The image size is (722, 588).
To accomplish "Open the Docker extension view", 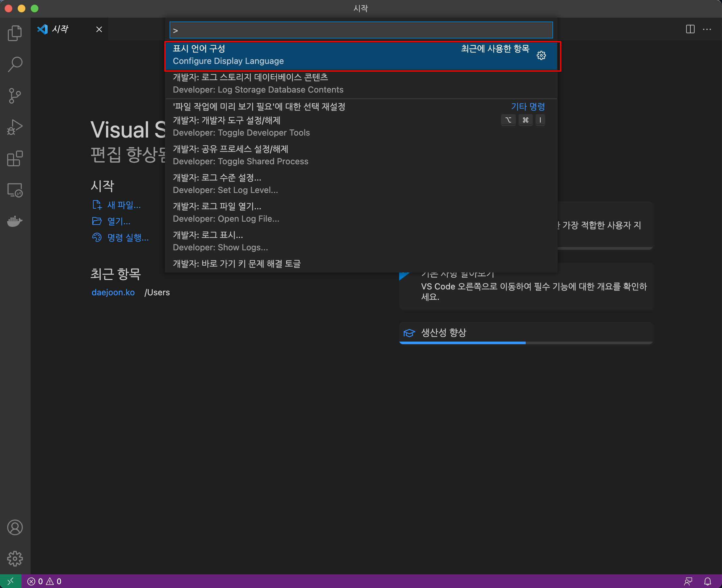I will tap(15, 222).
